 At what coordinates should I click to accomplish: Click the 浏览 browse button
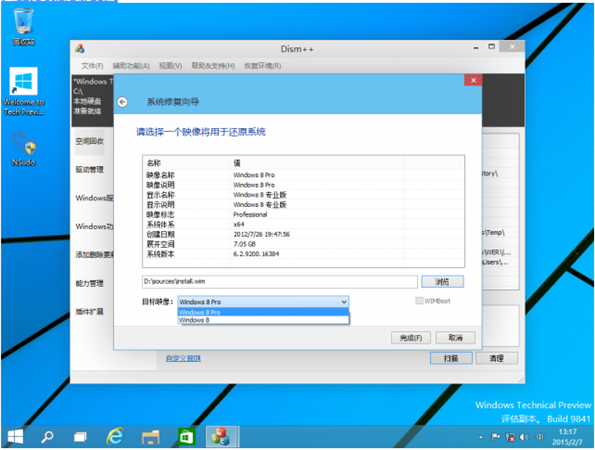442,282
